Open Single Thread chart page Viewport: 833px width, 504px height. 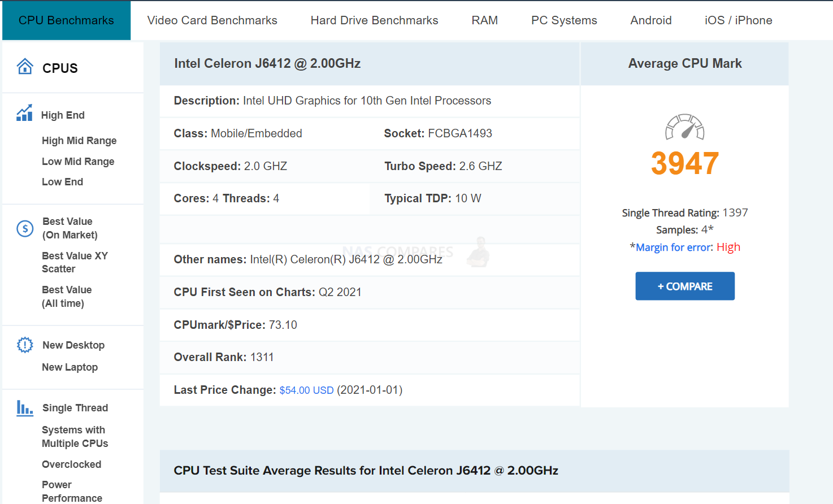coord(75,408)
